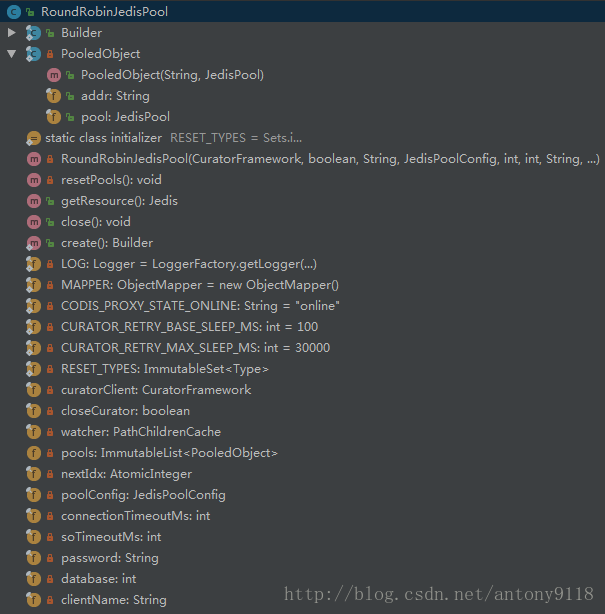Click the method icon beside close(): void
This screenshot has height=614, width=605.
tap(34, 222)
